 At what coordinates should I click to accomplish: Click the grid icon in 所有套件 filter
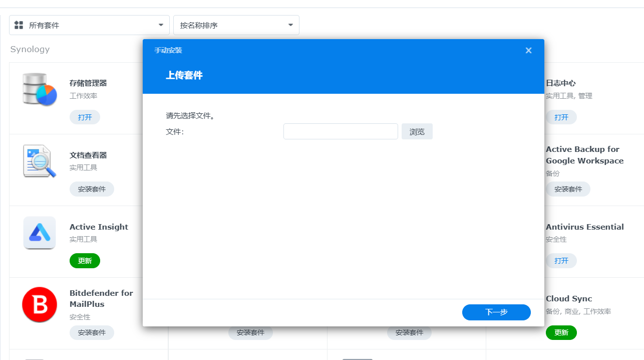click(19, 25)
